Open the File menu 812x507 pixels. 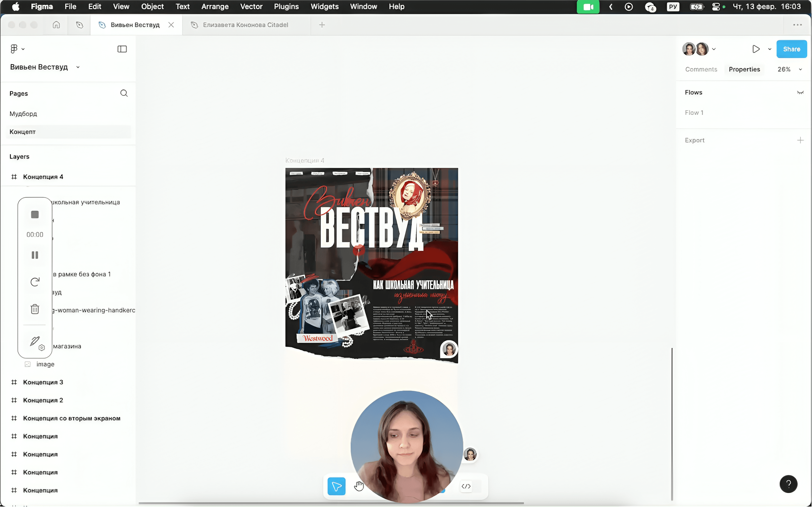[70, 7]
